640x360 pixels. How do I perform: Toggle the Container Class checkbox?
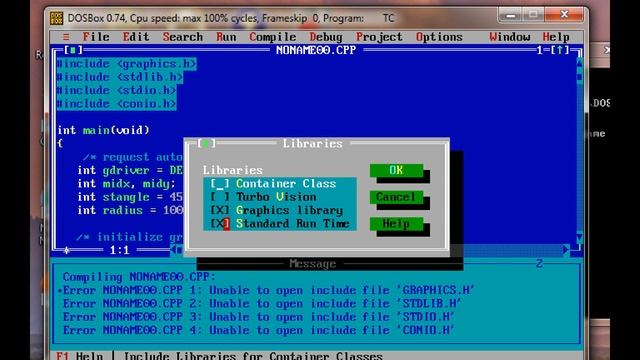coord(220,184)
